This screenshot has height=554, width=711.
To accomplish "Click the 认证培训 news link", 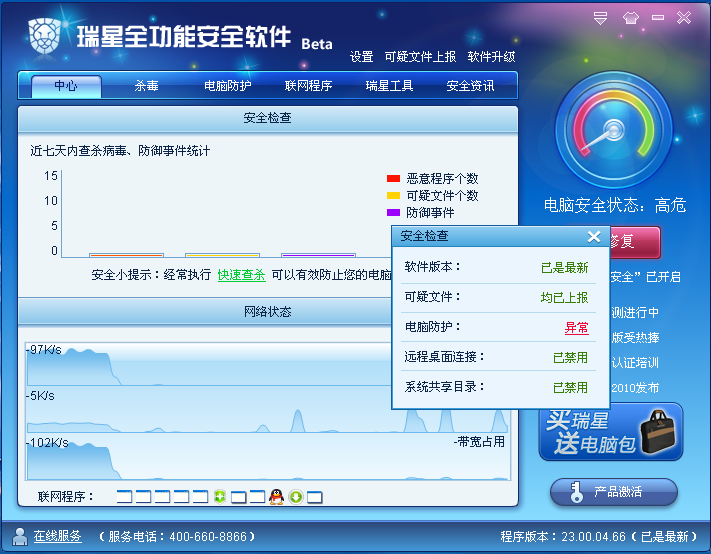I will (635, 363).
